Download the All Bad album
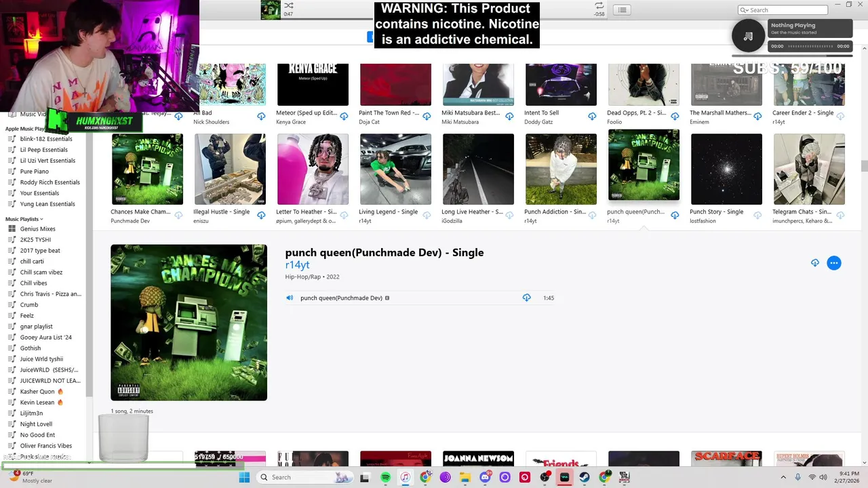Image resolution: width=868 pixels, height=488 pixels. coord(261,117)
